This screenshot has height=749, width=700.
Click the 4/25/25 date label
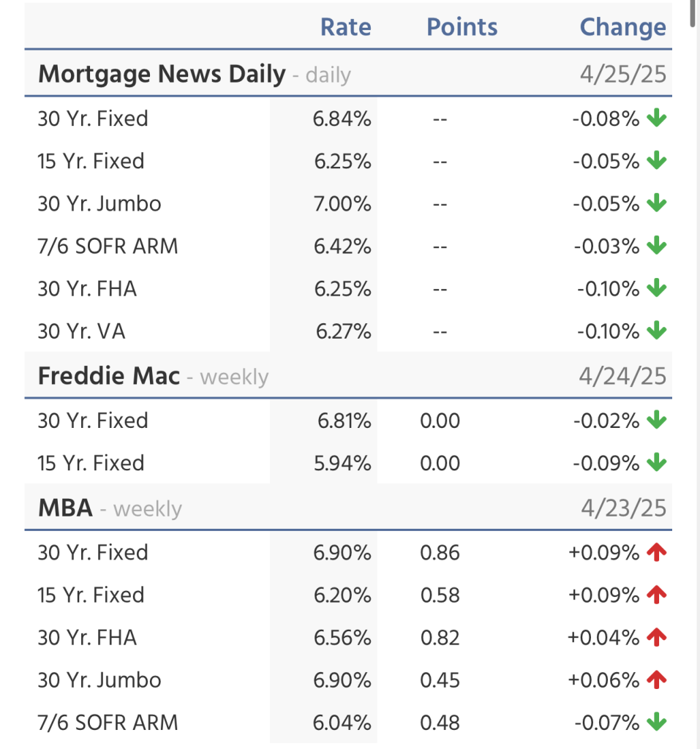click(x=622, y=75)
